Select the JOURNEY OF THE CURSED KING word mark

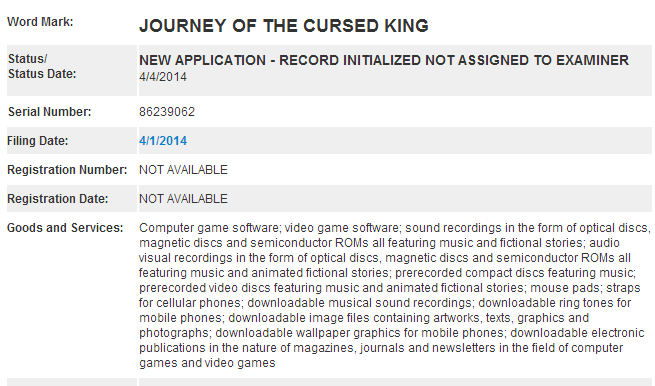pyautogui.click(x=284, y=26)
